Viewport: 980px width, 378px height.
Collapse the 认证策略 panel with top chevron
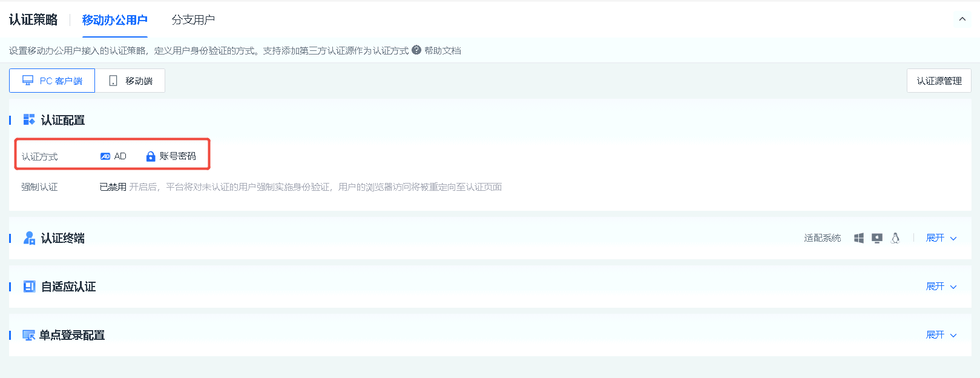[962, 19]
